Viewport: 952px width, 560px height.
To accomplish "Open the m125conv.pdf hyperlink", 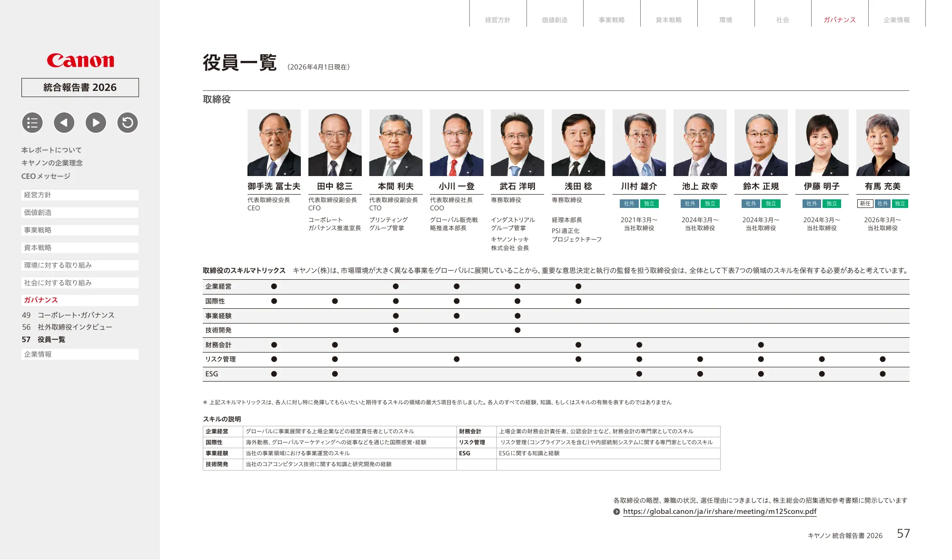I will [x=720, y=511].
